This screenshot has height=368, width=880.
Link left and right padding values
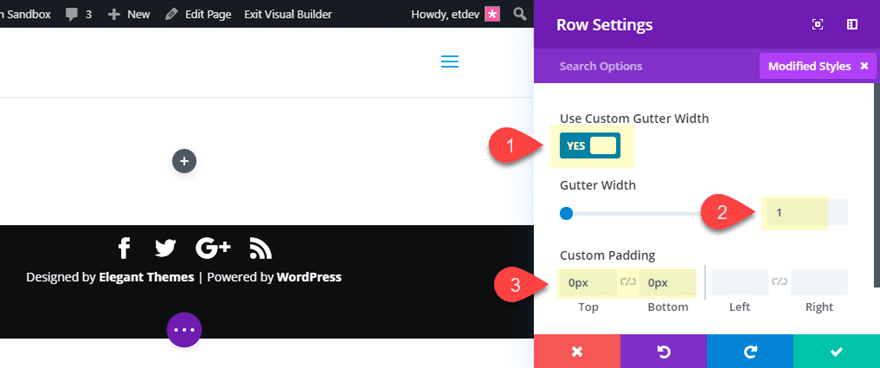point(780,282)
